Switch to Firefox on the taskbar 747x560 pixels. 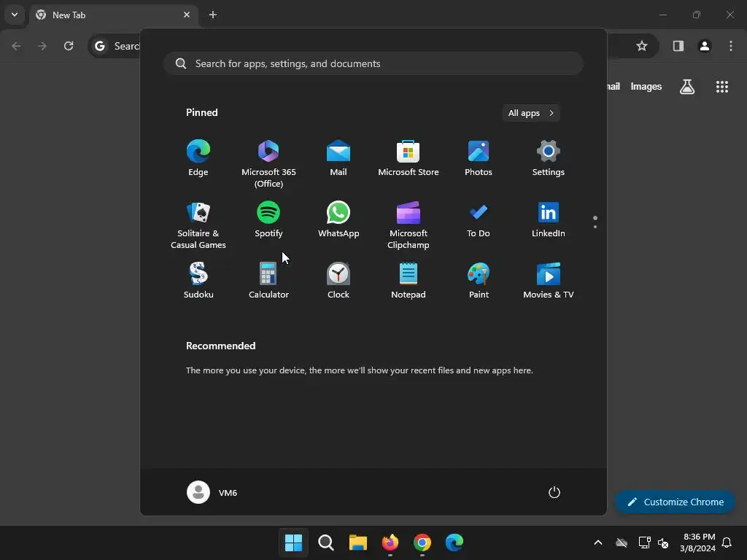(x=390, y=542)
